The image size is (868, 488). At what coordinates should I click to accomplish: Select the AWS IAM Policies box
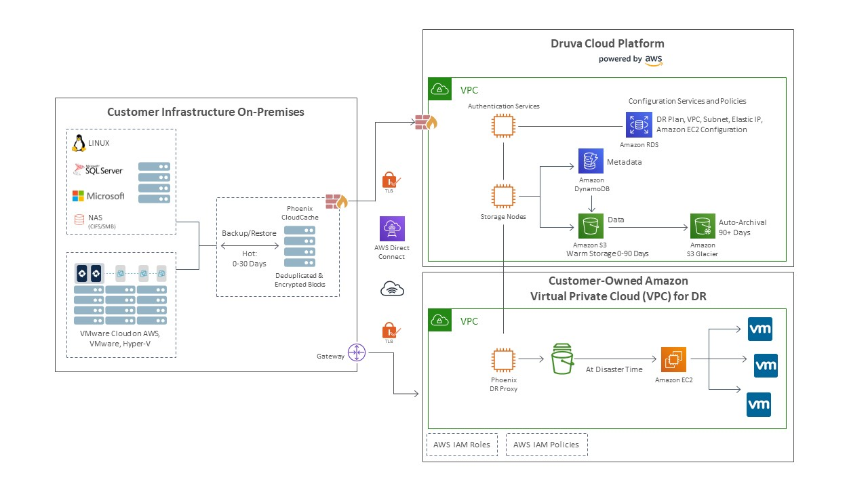tap(546, 445)
